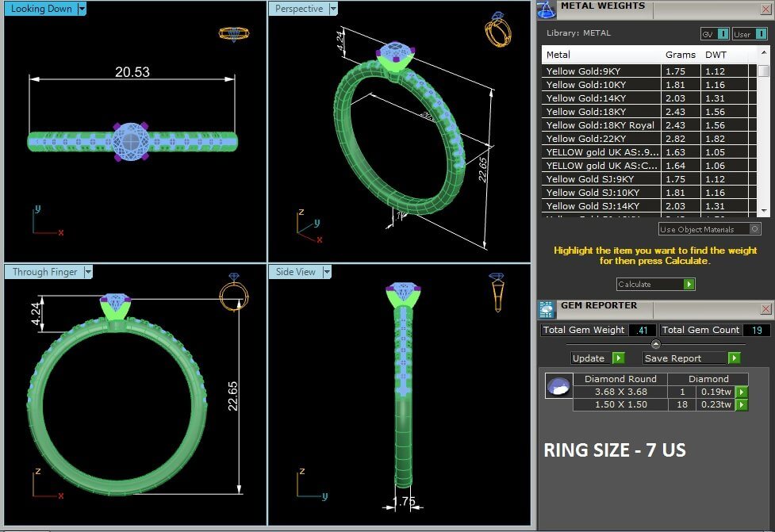Click the Metal Weights panel icon
775x532 pixels.
pyautogui.click(x=547, y=9)
